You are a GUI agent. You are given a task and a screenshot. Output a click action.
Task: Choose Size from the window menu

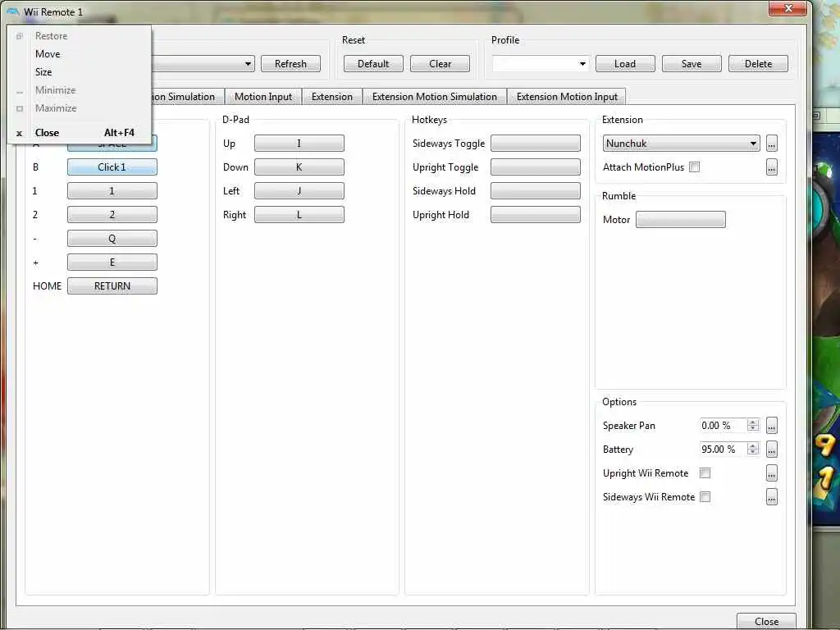(80, 72)
